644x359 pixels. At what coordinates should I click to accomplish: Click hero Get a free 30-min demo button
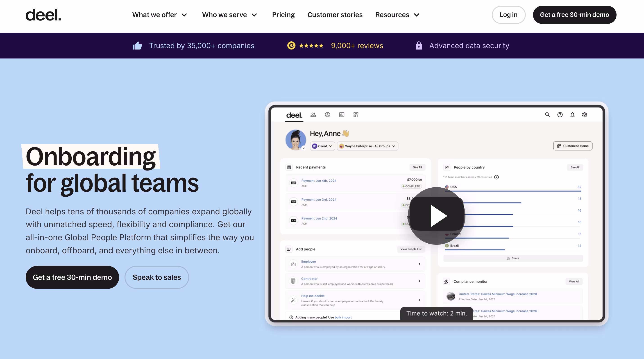pyautogui.click(x=72, y=277)
